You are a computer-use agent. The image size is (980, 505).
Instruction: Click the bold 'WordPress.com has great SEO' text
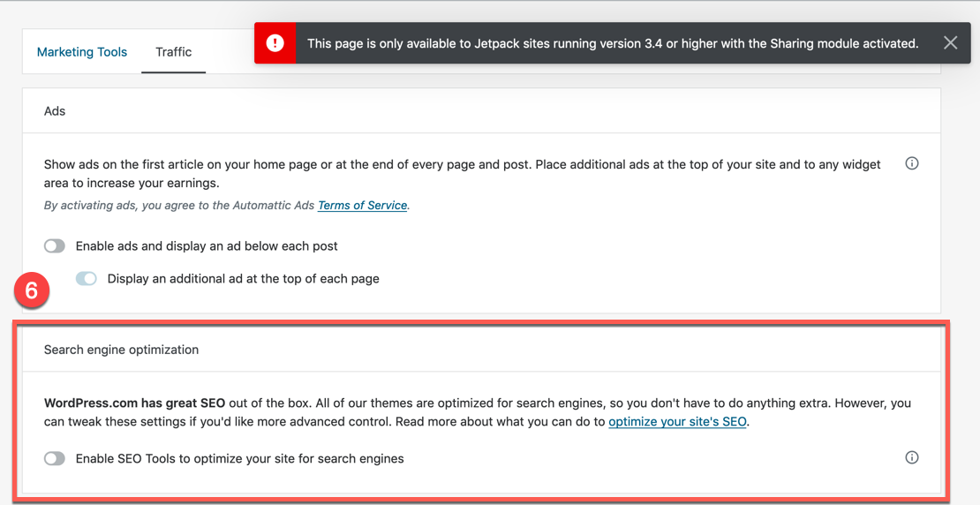click(132, 403)
